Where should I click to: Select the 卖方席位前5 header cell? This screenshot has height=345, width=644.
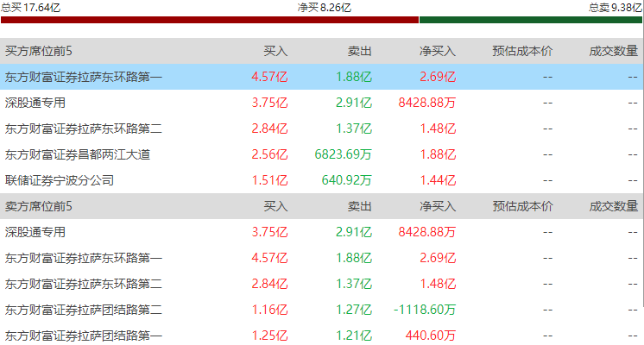click(x=39, y=206)
